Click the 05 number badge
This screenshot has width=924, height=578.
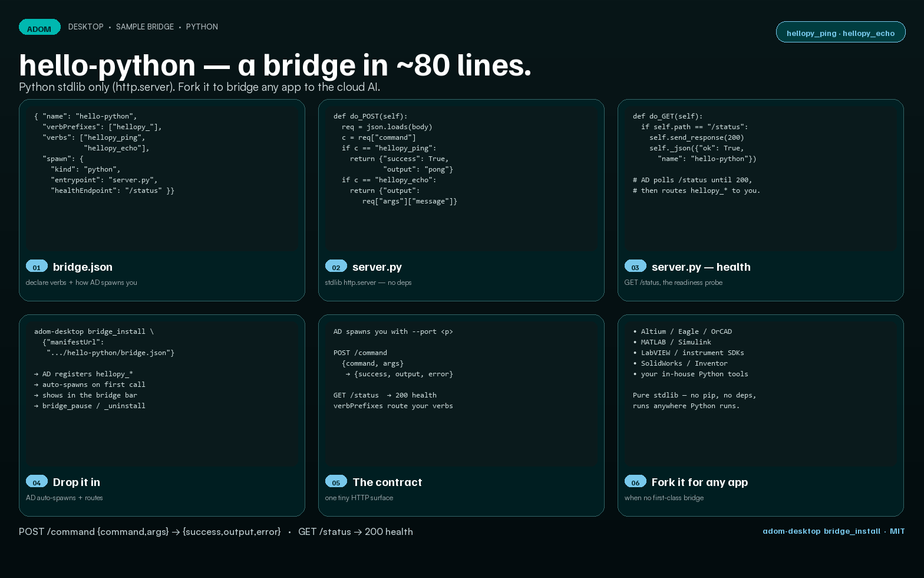[336, 482]
